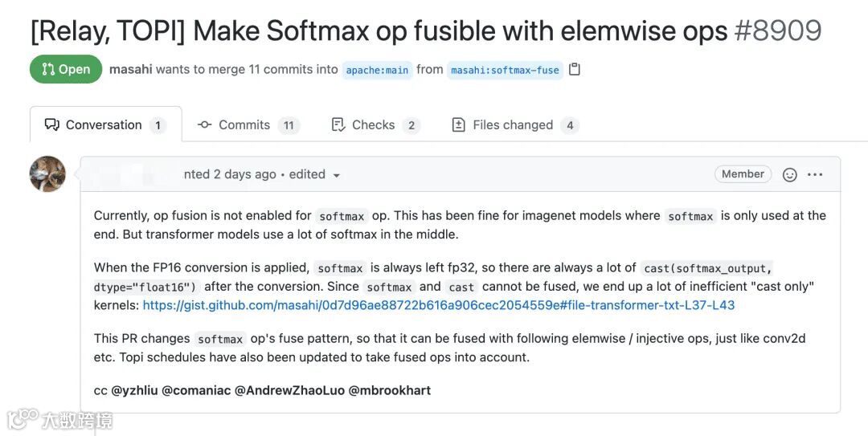Click the Files changed diff icon
Image resolution: width=868 pixels, height=436 pixels.
[459, 124]
